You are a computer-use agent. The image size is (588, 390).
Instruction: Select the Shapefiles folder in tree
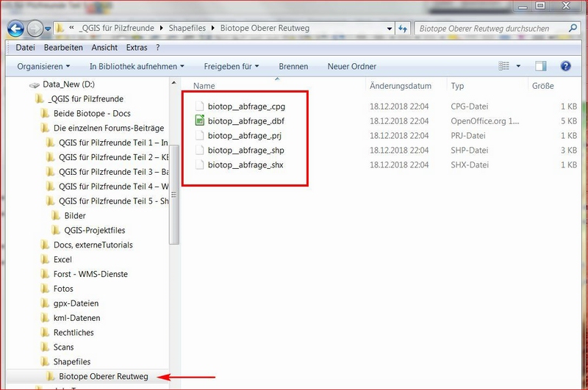pyautogui.click(x=71, y=361)
